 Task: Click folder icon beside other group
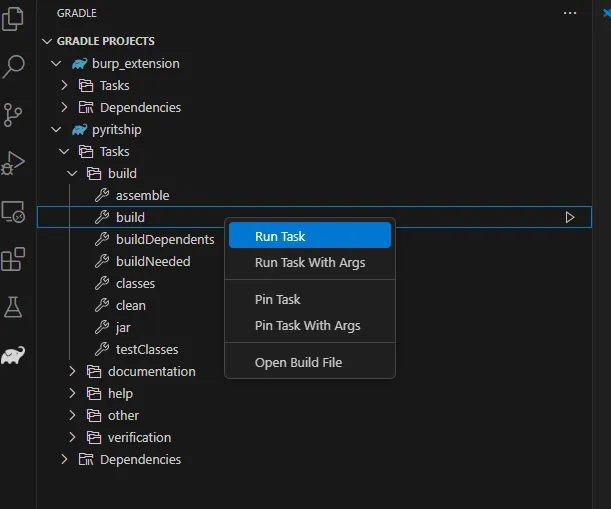click(94, 415)
